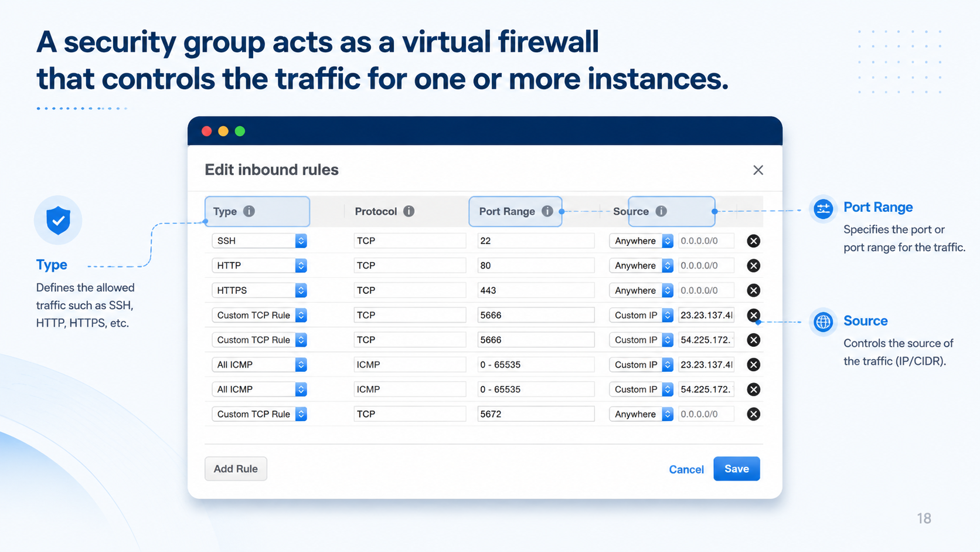Open the Anywhere source dropdown in HTTP row
The width and height of the screenshot is (980, 552).
[x=641, y=266]
